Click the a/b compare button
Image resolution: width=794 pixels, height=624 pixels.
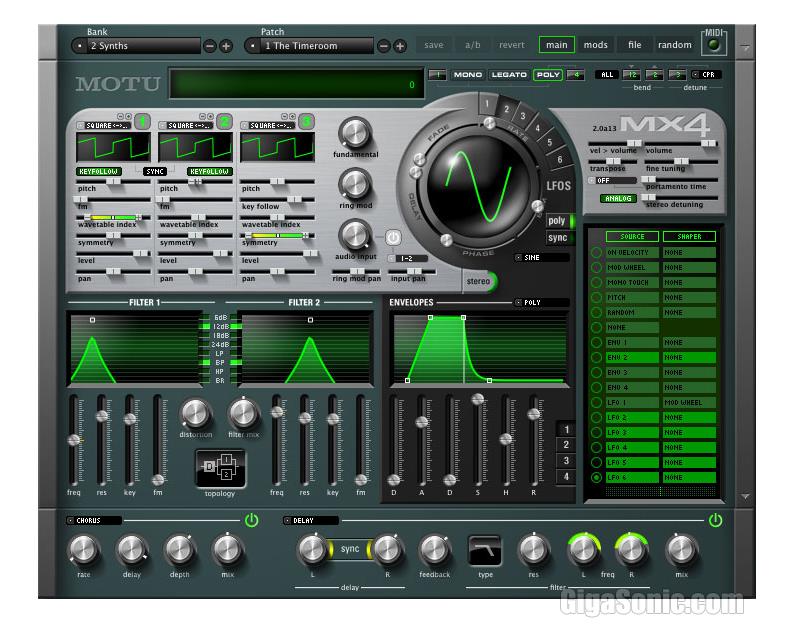[472, 45]
